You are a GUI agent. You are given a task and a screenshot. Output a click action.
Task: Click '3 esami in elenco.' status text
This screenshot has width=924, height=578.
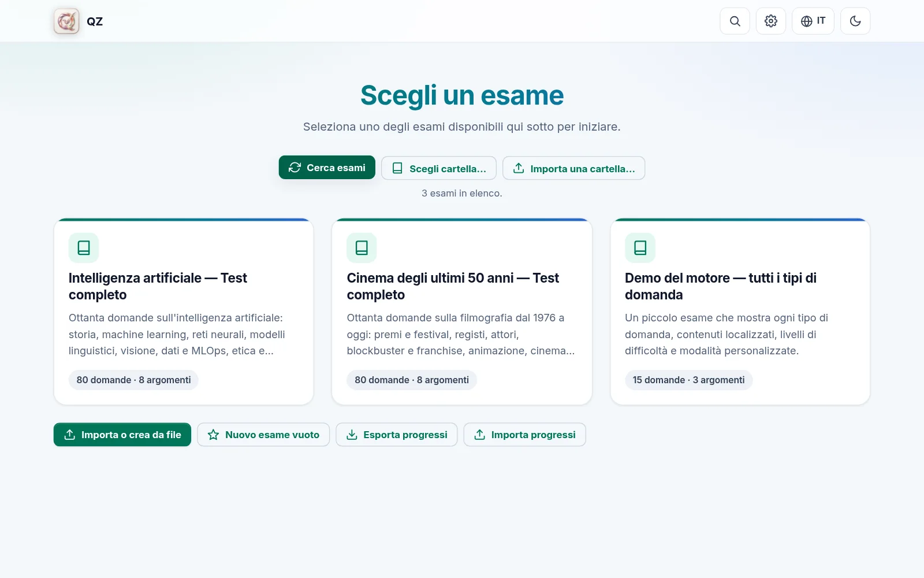click(x=462, y=193)
